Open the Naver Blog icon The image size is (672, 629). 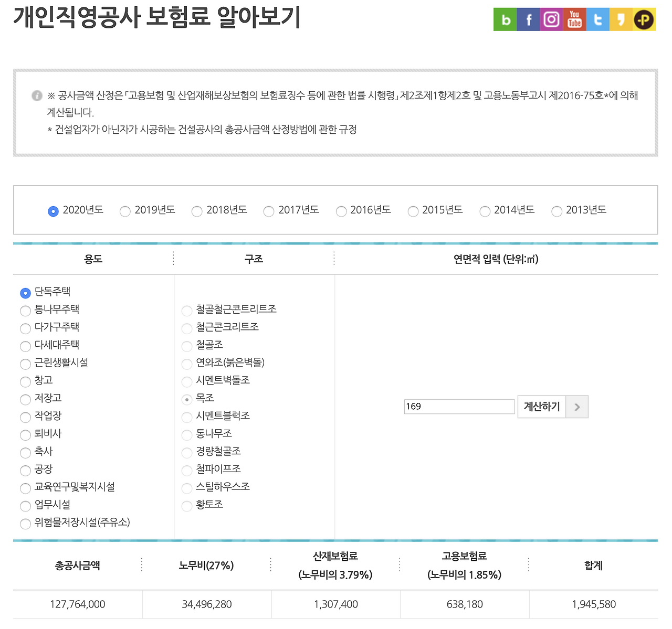click(x=505, y=19)
